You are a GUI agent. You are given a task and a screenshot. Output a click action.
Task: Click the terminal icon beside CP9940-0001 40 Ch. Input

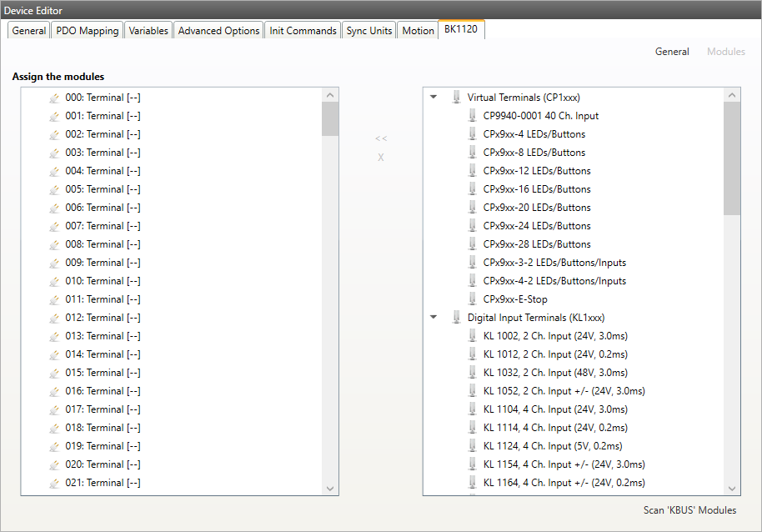click(472, 116)
